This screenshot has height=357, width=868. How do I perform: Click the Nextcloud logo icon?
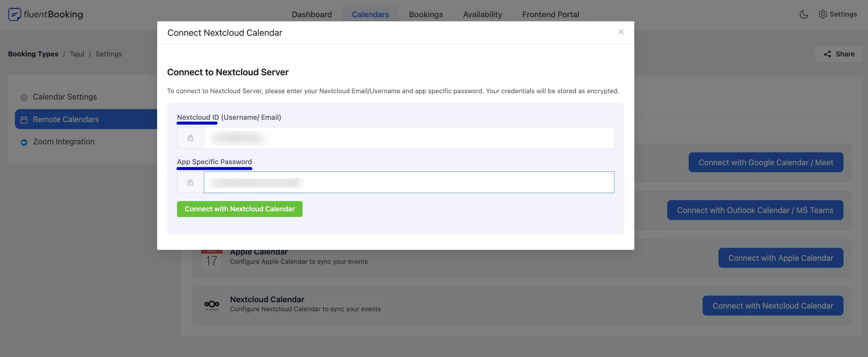(x=211, y=305)
